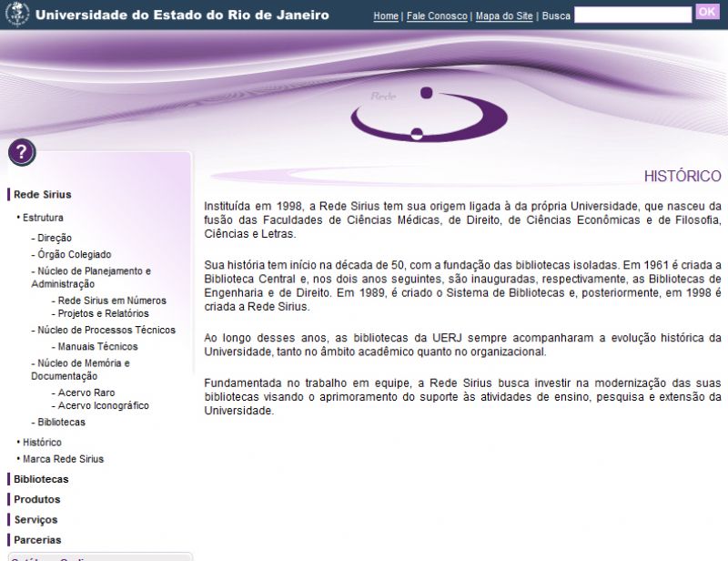Select Estrutura in the sidebar
Screen dimensions: 728x561
tap(43, 218)
